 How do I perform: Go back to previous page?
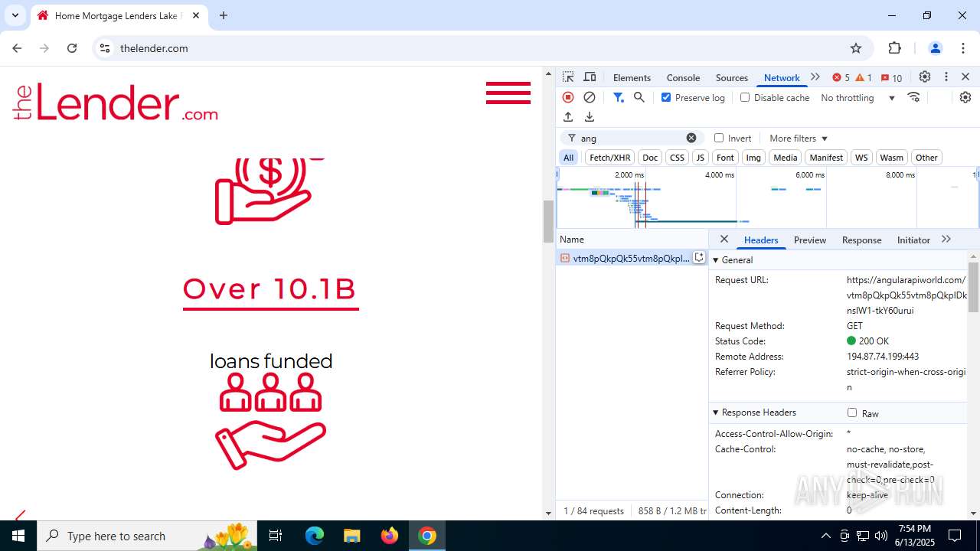pos(17,48)
